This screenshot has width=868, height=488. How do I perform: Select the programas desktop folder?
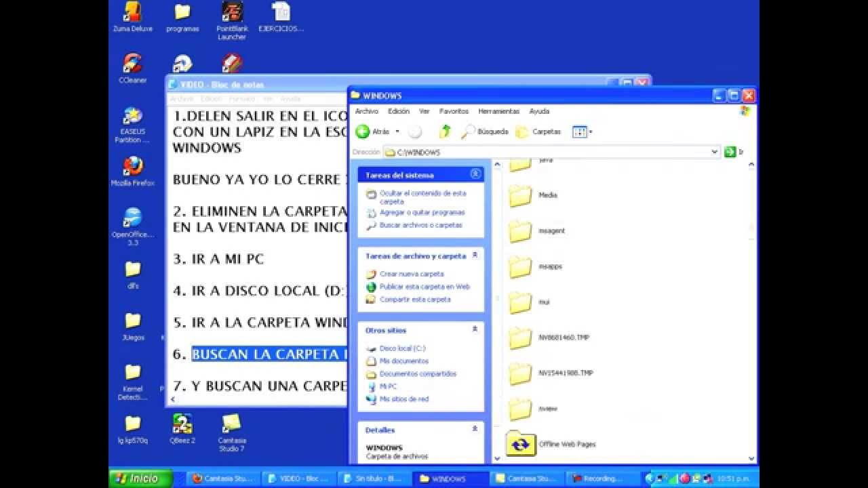[x=182, y=18]
